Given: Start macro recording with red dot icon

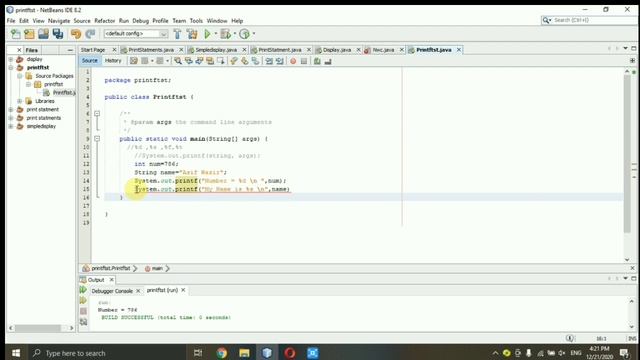Looking at the screenshot, I should pyautogui.click(x=293, y=61).
